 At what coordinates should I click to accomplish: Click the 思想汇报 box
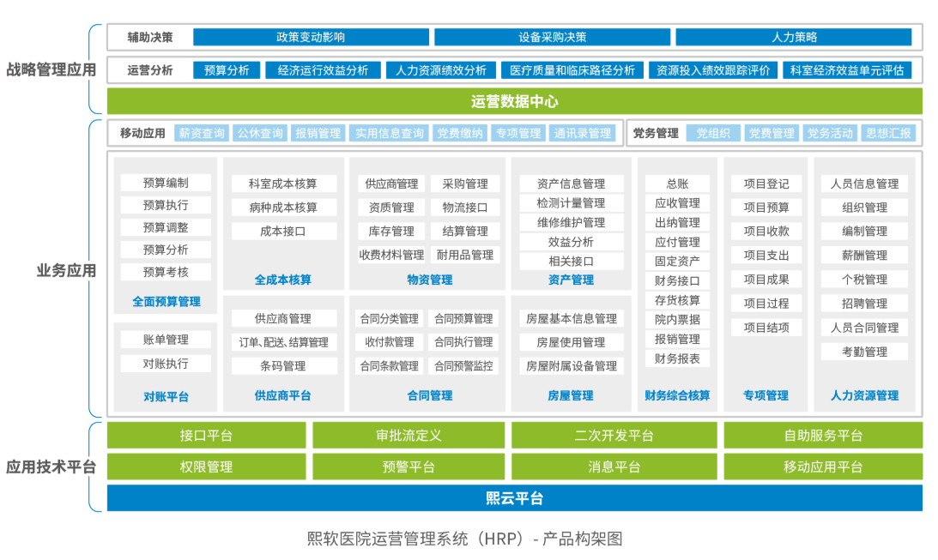tap(888, 133)
